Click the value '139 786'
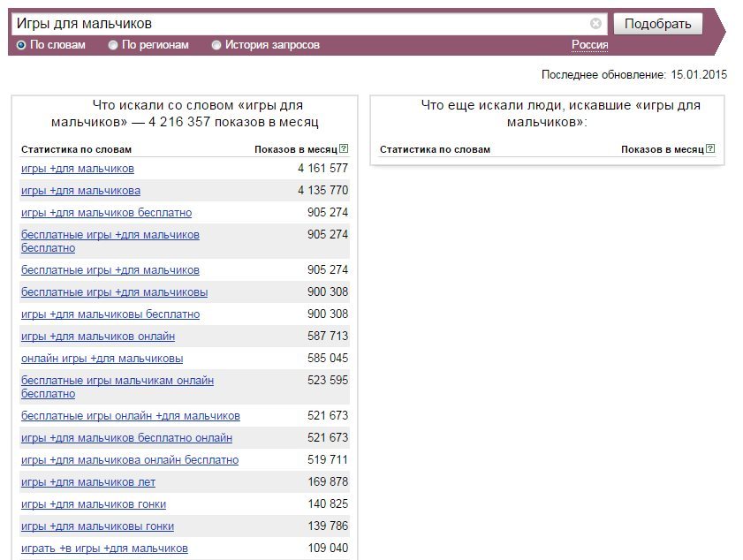The height and width of the screenshot is (560, 743). (328, 526)
